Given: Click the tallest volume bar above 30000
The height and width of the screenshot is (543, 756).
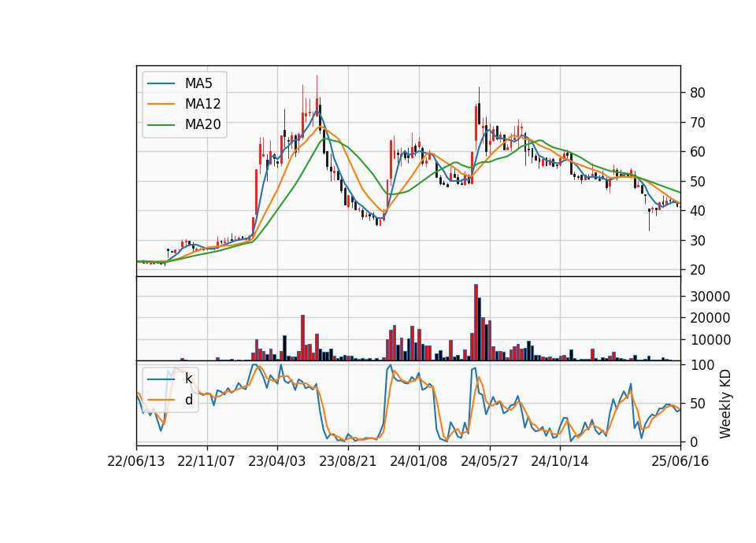Looking at the screenshot, I should click(x=476, y=323).
